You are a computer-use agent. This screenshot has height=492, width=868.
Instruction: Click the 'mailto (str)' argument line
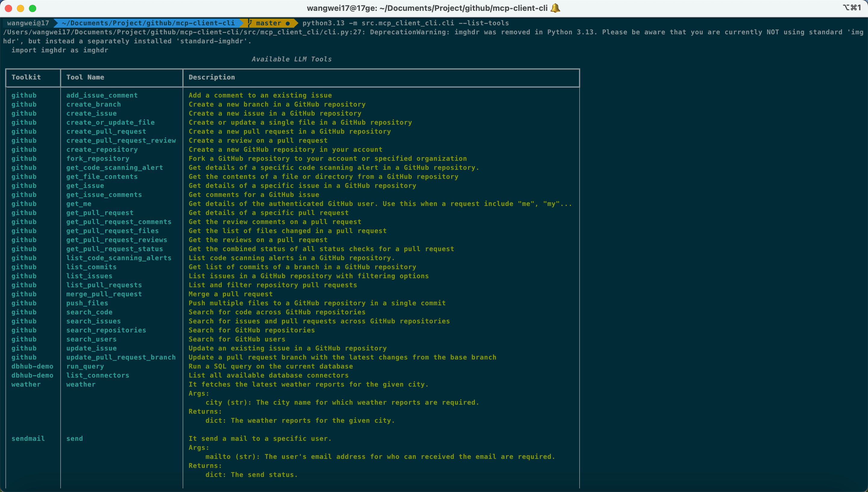point(380,456)
